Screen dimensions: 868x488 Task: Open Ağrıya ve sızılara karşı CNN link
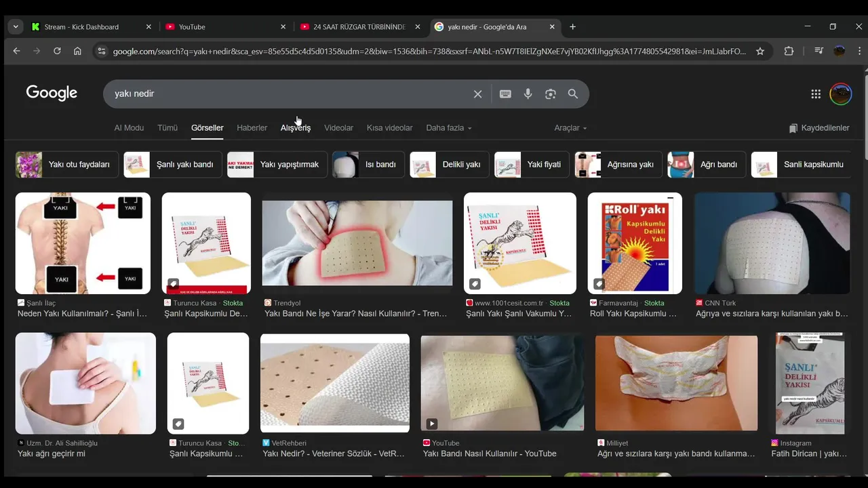pos(772,314)
